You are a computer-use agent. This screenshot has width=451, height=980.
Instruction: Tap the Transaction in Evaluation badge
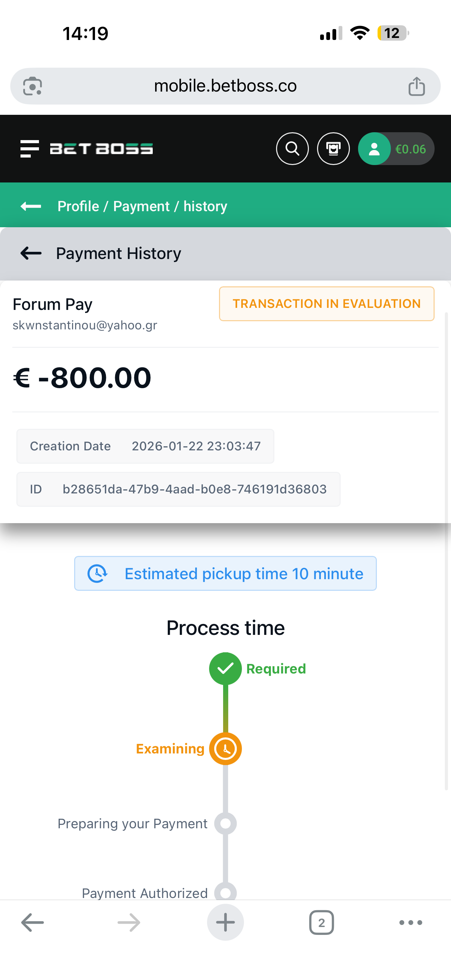[x=326, y=303]
